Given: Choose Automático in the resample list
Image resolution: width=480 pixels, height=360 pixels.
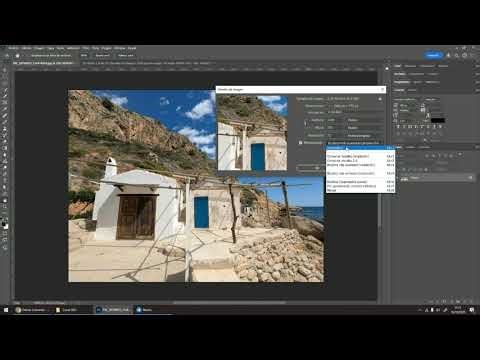Looking at the screenshot, I should (x=360, y=148).
